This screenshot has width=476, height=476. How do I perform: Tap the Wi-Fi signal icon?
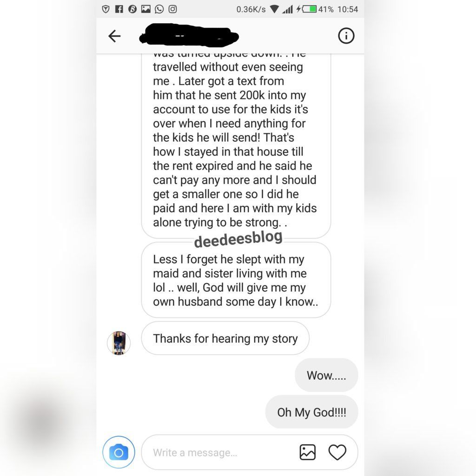(x=274, y=9)
